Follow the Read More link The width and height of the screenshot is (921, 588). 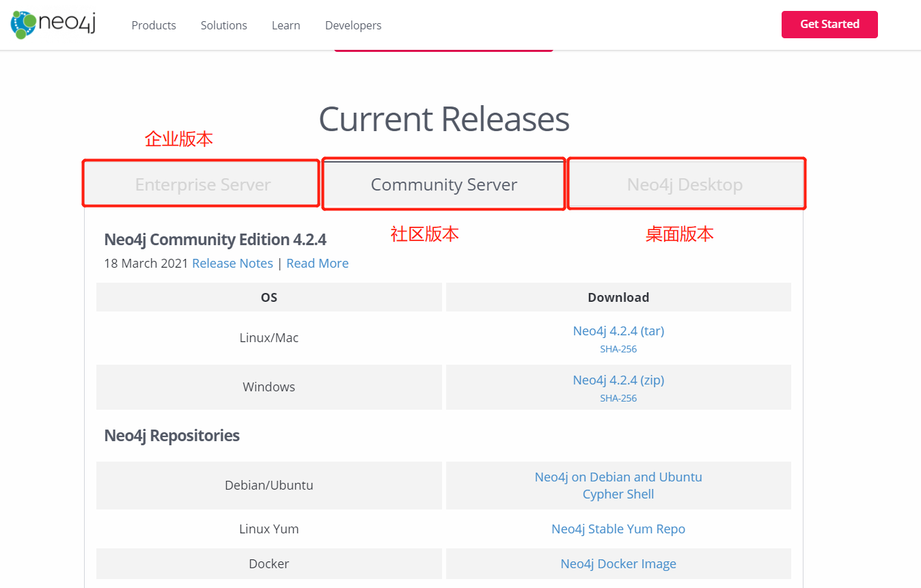[x=318, y=264]
